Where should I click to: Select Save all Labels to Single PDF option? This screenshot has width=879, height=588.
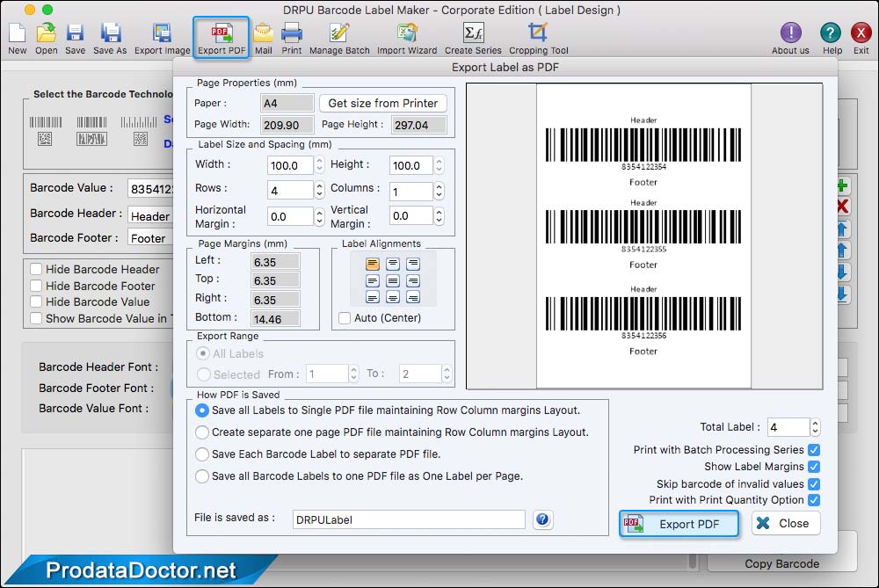click(x=202, y=410)
